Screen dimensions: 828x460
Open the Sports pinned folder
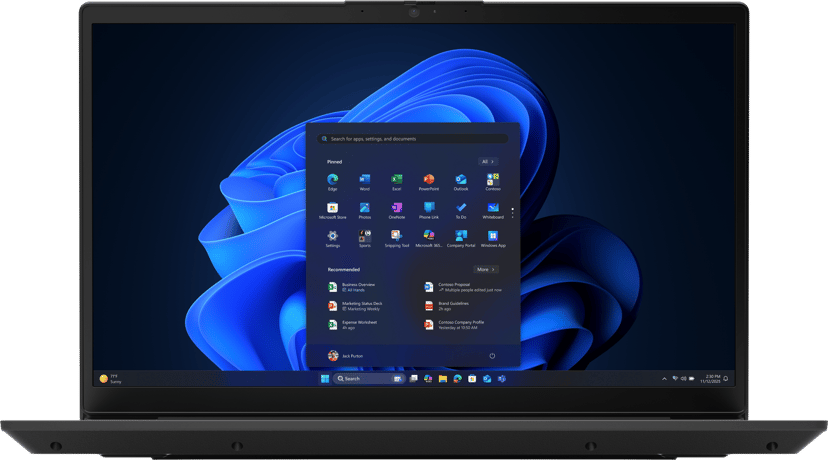365,238
